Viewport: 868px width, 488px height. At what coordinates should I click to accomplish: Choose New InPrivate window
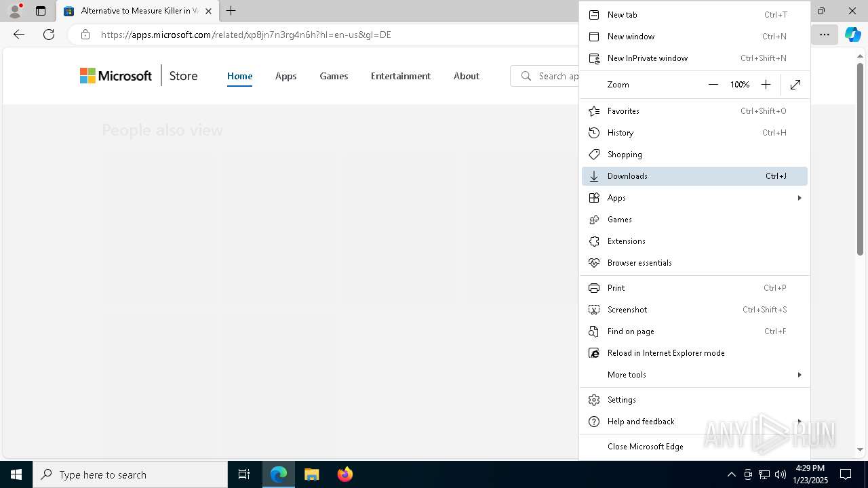694,58
